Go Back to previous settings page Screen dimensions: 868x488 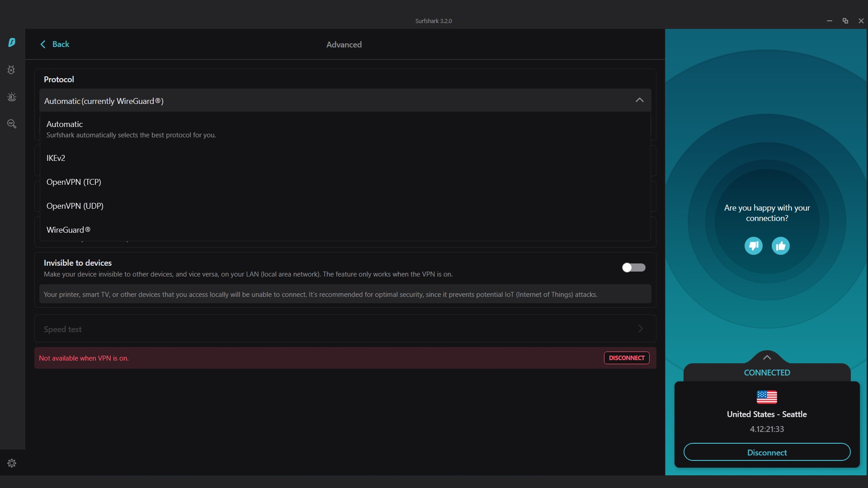(x=55, y=44)
